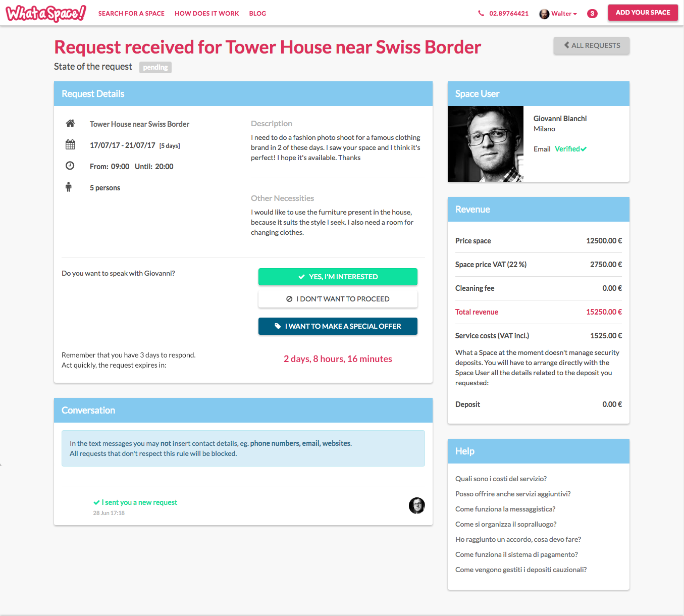Viewport: 684px width, 616px height.
Task: Click the small avatar in the conversation message
Action: 417,505
